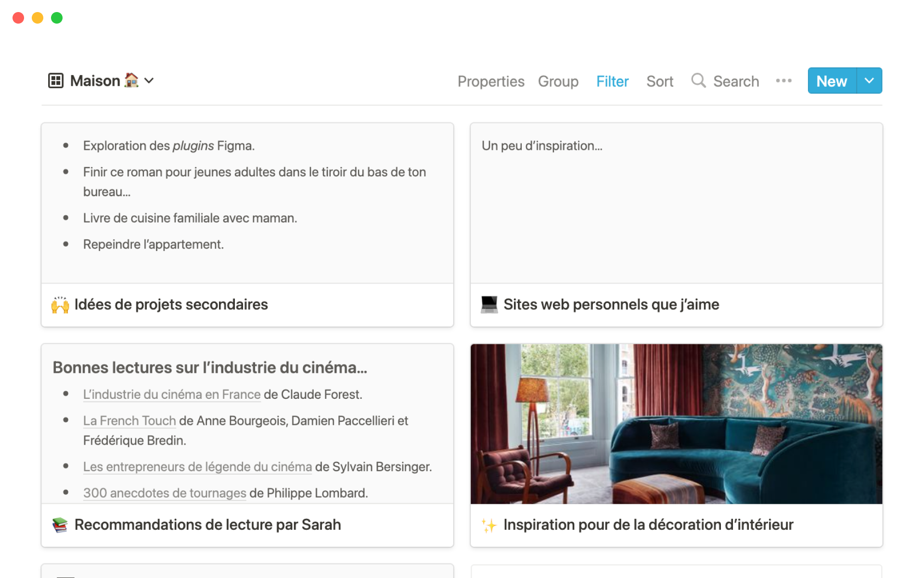
Task: Open Sites web personnels que j'aime card
Action: 611,304
